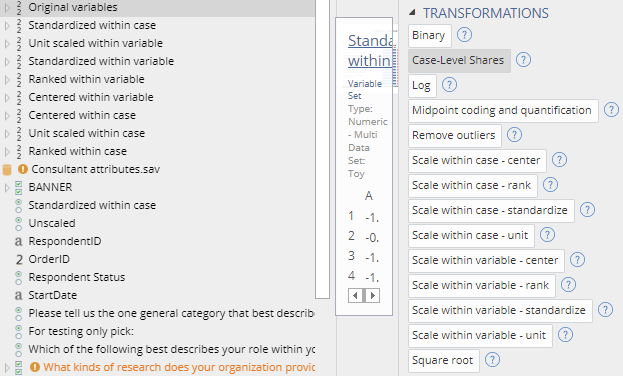623x376 pixels.
Task: Select the OrderID numeric variable
Action: 49,259
